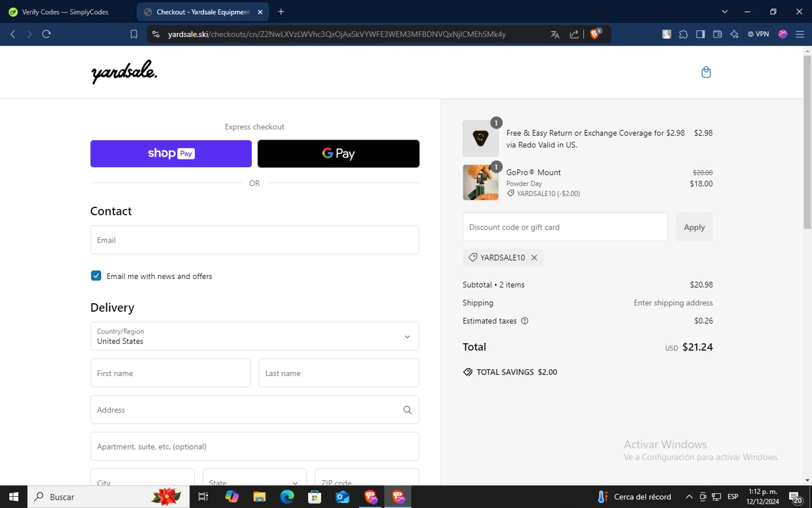812x508 pixels.
Task: Focus the Last name field
Action: pos(338,373)
